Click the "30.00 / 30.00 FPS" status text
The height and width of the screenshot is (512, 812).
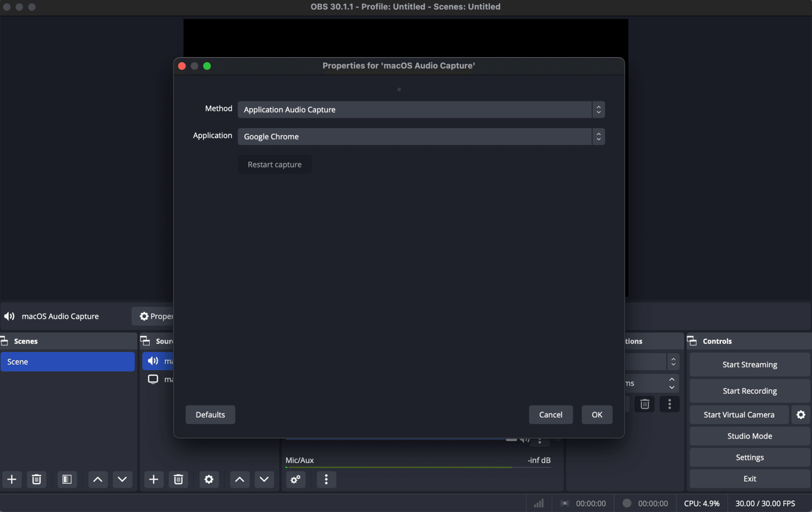765,503
